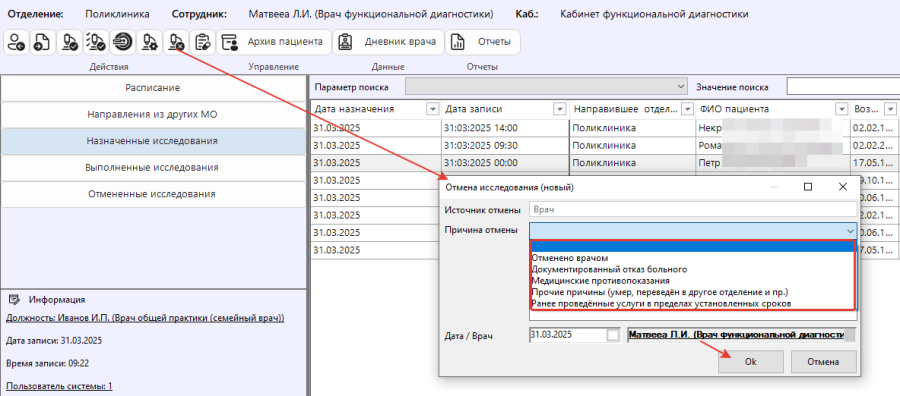Choose Отменено врачом from the list

[570, 259]
